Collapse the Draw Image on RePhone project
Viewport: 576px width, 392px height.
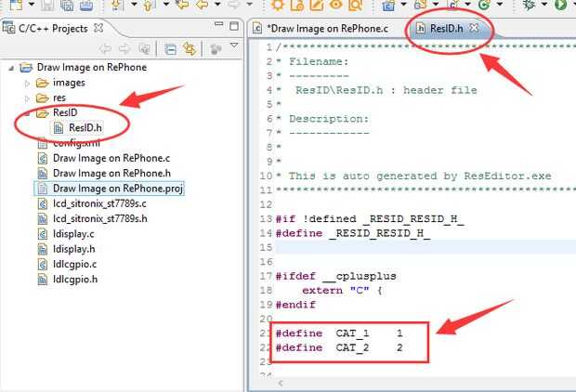(x=11, y=68)
